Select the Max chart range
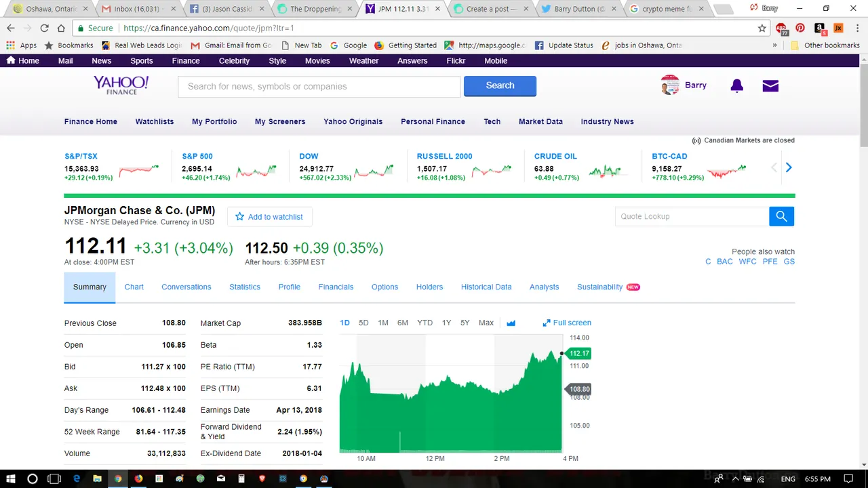The height and width of the screenshot is (488, 868). (x=486, y=323)
